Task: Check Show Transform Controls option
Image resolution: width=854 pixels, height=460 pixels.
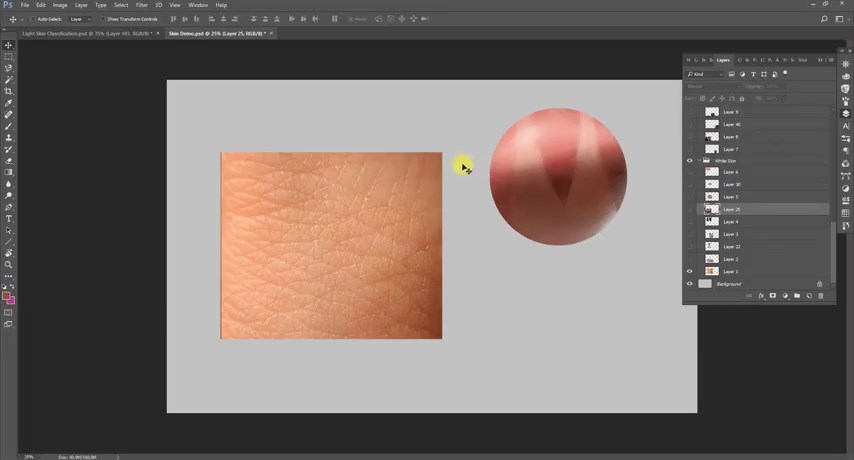Action: point(102,19)
